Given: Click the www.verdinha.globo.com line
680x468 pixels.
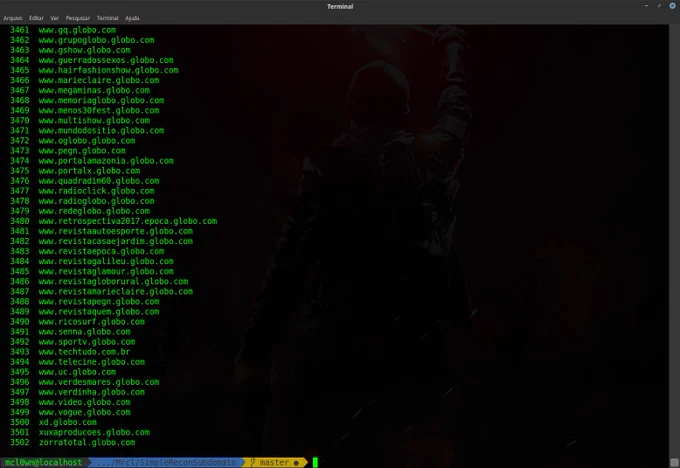Looking at the screenshot, I should pos(92,392).
